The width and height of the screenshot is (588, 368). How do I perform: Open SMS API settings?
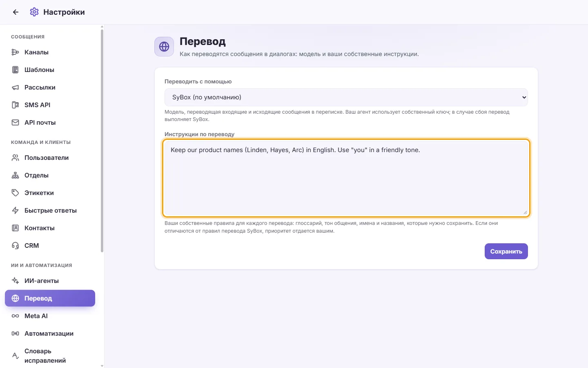(50, 105)
